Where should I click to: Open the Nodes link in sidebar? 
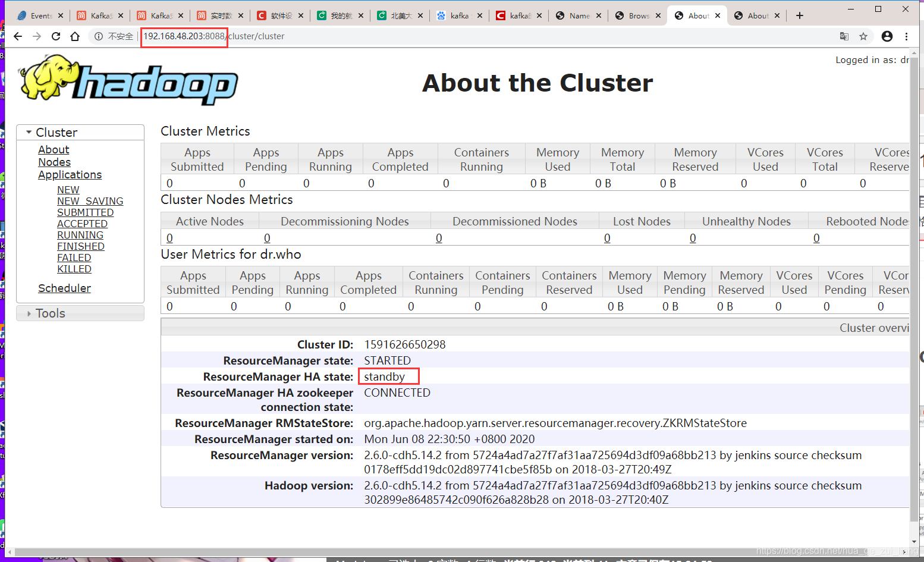[x=54, y=162]
